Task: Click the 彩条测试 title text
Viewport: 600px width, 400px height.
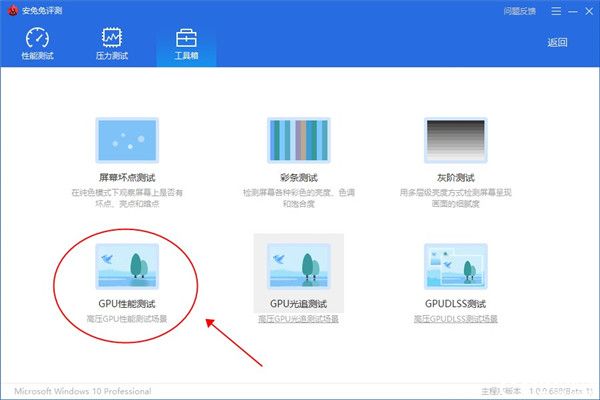Action: 298,178
